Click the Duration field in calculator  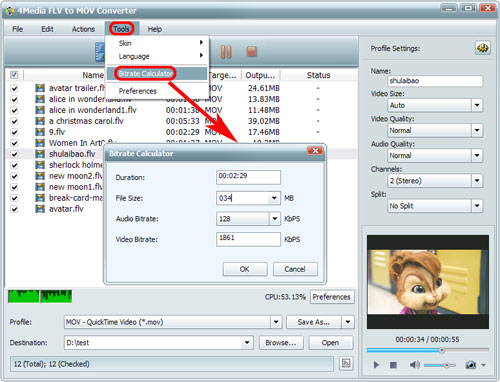(x=248, y=177)
